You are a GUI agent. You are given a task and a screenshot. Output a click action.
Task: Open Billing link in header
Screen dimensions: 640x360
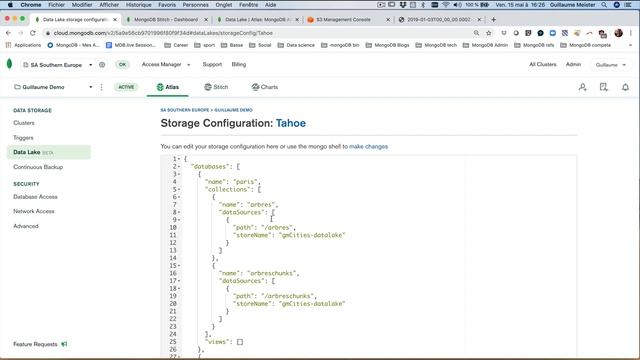[x=239, y=64]
